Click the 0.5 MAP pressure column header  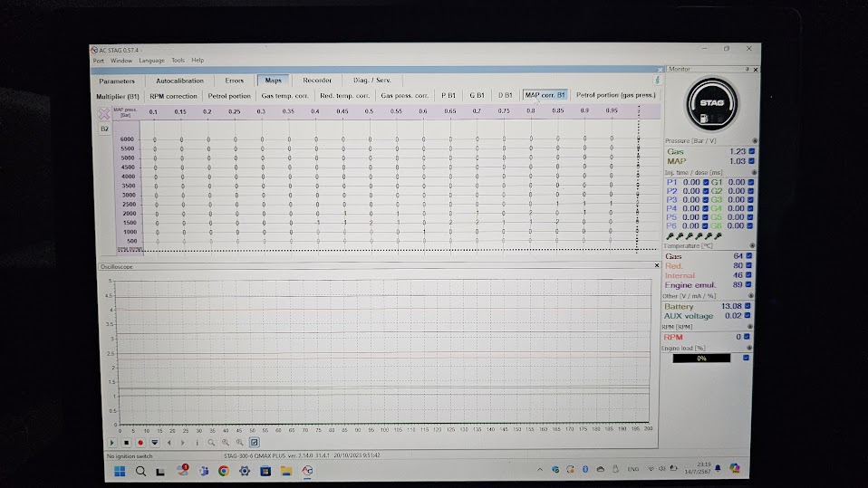369,111
